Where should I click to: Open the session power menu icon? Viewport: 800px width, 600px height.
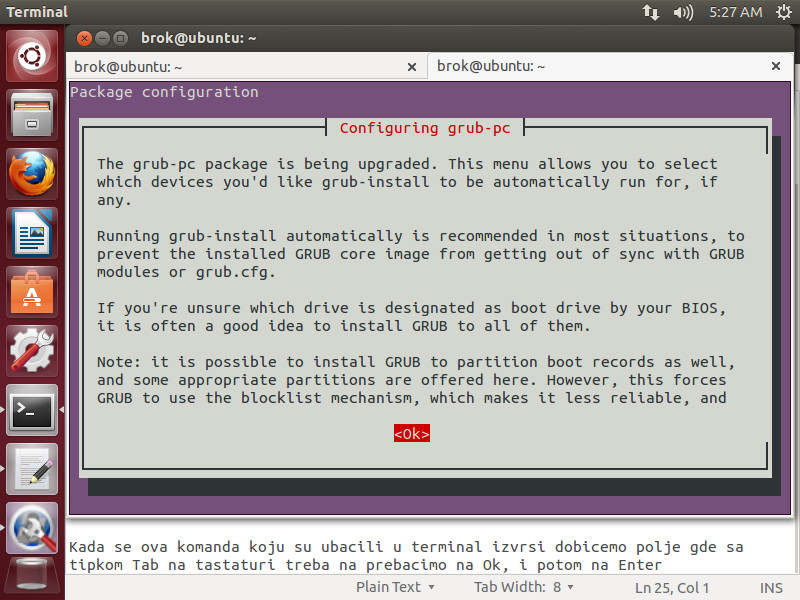[x=784, y=12]
